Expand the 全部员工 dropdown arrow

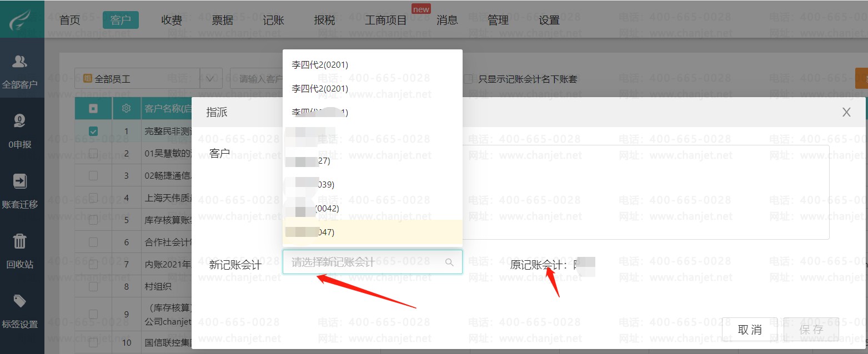coord(211,79)
